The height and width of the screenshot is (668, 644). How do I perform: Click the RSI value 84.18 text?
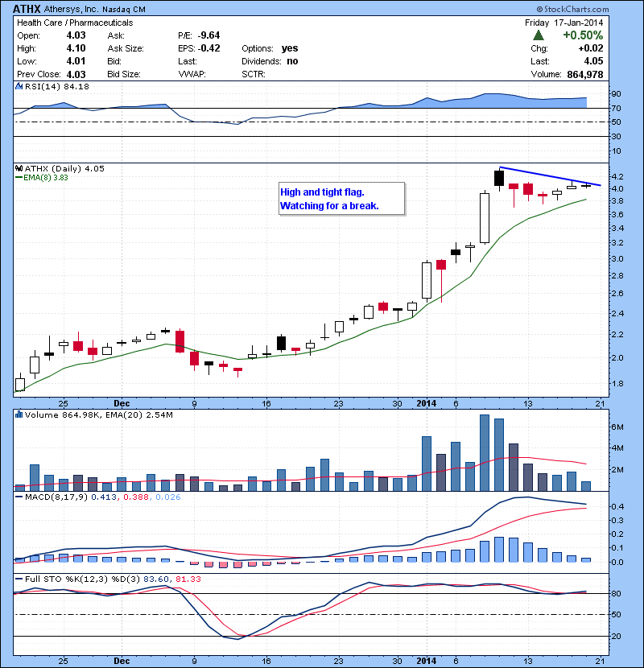[x=76, y=86]
